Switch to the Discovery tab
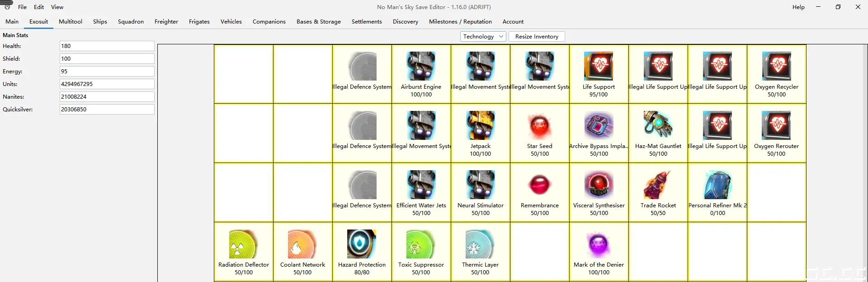 (406, 21)
